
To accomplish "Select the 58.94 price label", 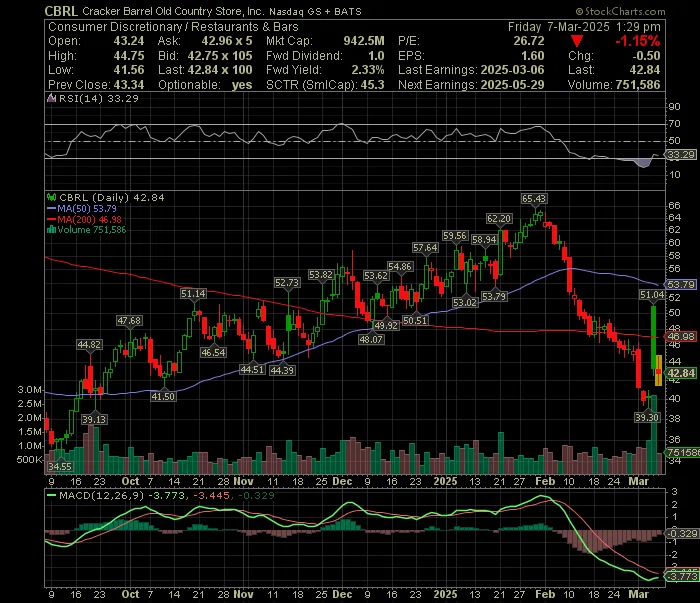I will (x=484, y=240).
